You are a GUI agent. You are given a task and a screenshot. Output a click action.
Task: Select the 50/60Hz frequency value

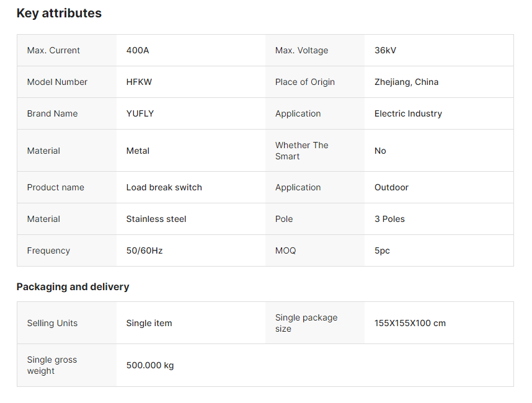144,250
